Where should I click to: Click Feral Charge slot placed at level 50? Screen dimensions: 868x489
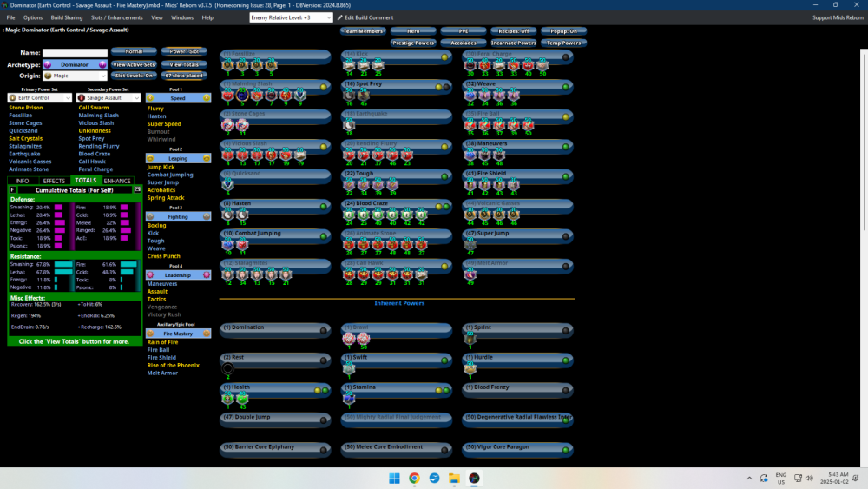click(542, 65)
